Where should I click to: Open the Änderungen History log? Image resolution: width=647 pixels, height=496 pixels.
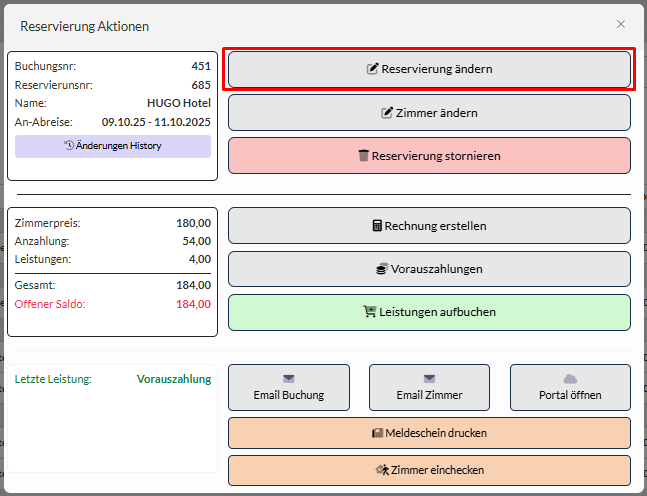point(113,146)
